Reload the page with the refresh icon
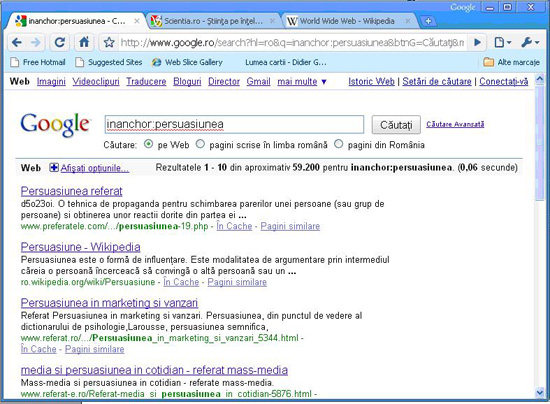Image resolution: width=550 pixels, height=404 pixels. 60,42
